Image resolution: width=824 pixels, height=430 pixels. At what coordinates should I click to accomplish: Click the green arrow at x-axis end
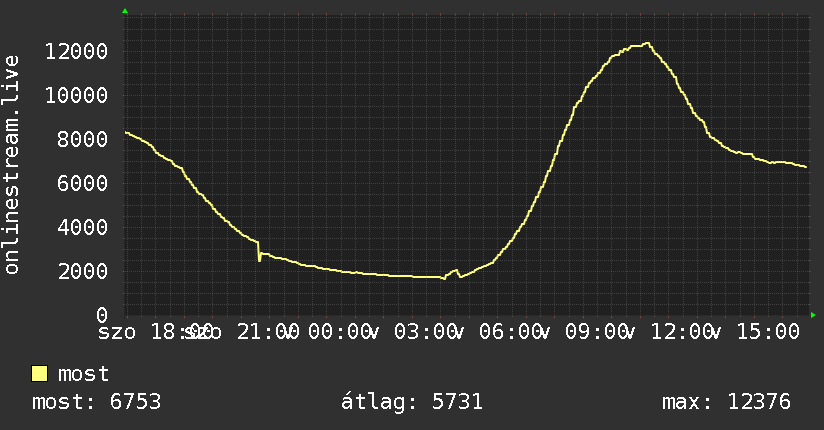[x=813, y=315]
